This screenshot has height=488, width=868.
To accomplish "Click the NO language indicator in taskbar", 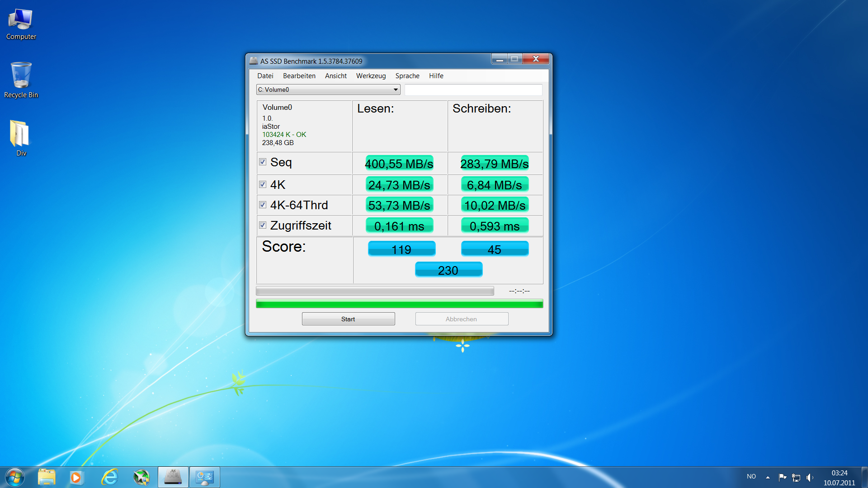I will point(751,477).
